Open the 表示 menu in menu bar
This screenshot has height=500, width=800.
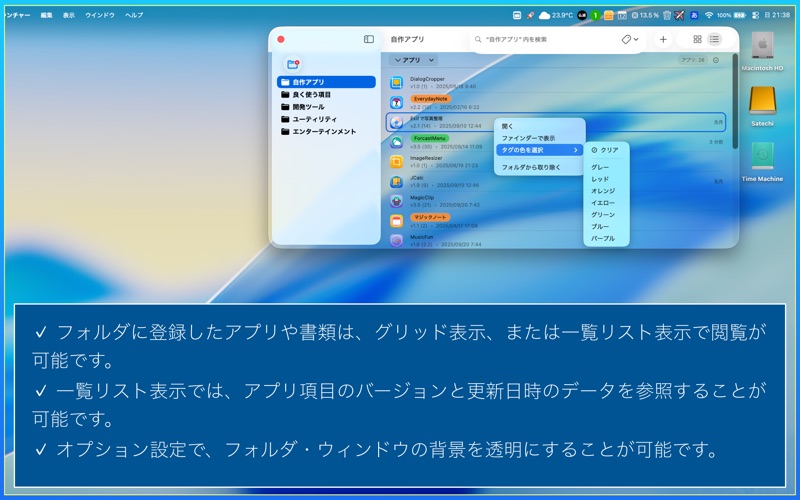(68, 15)
